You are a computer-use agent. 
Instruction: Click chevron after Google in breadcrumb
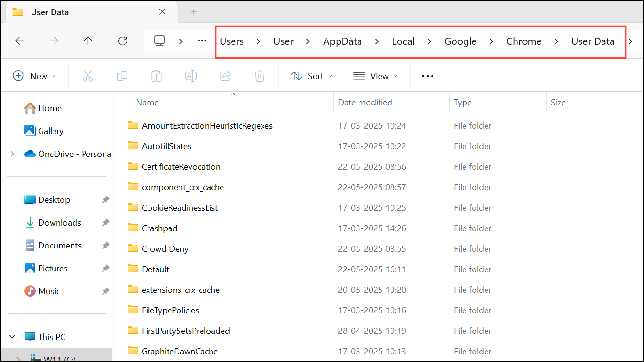(x=491, y=41)
